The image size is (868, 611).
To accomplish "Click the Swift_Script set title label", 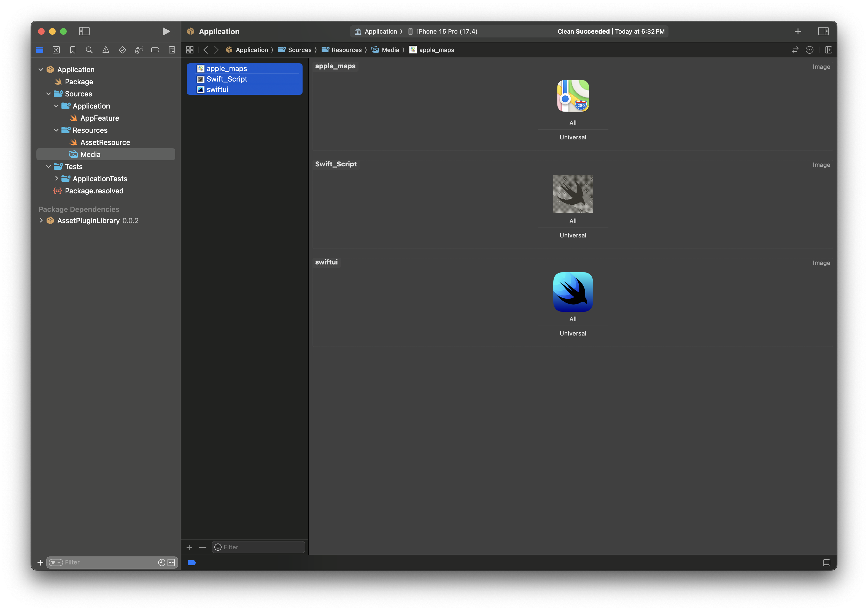I will [x=336, y=164].
